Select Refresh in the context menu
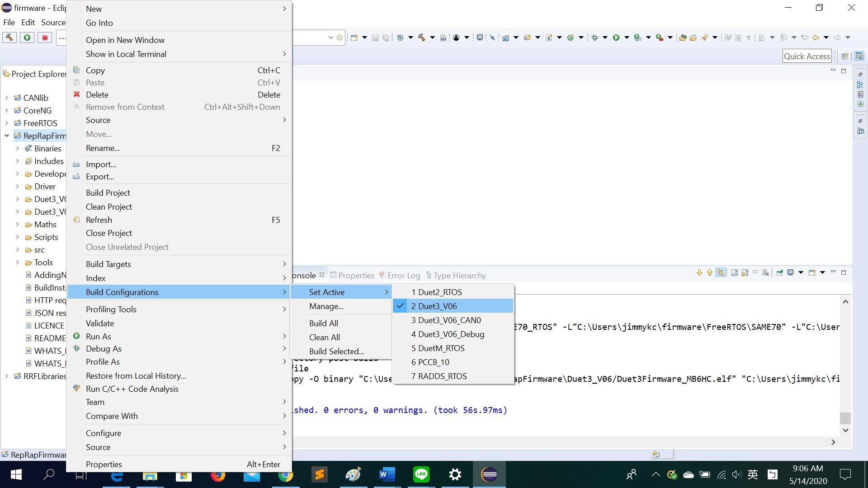 (179, 220)
